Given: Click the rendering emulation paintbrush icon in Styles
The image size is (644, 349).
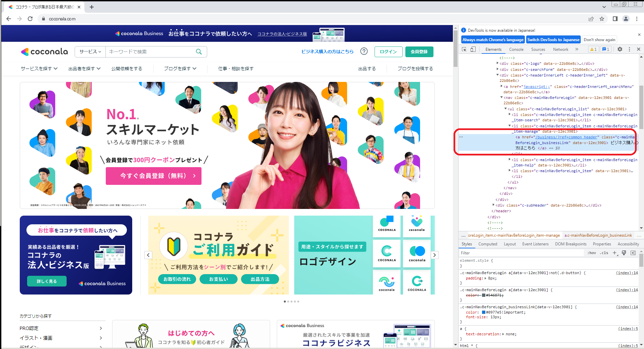Looking at the screenshot, I should click(624, 253).
